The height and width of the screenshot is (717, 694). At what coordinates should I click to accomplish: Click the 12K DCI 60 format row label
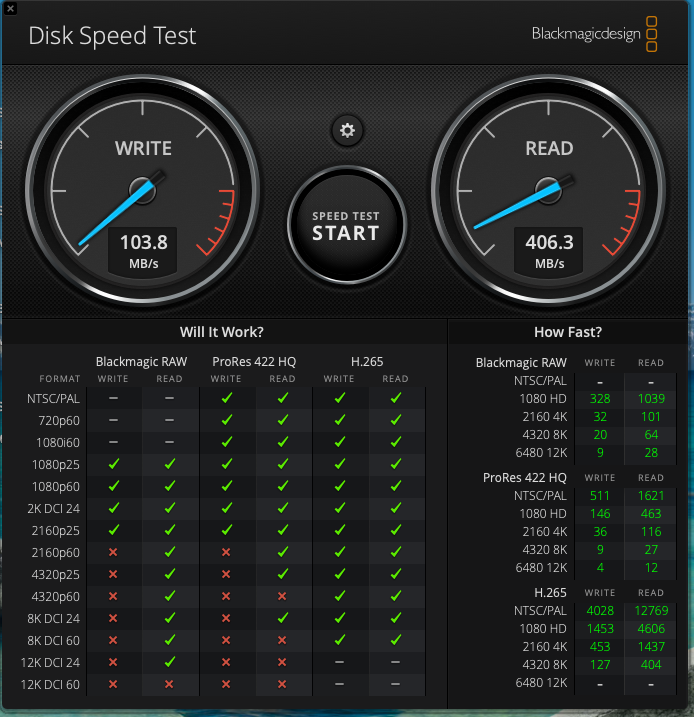click(x=50, y=685)
